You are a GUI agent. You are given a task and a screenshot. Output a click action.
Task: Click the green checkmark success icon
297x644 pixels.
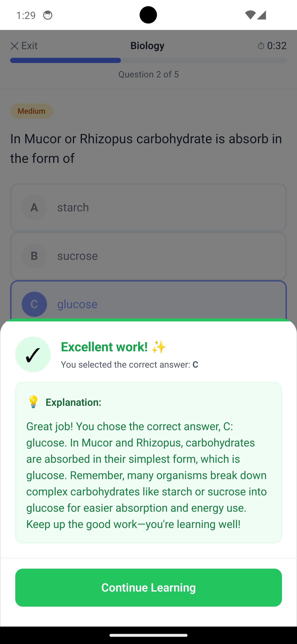click(33, 354)
